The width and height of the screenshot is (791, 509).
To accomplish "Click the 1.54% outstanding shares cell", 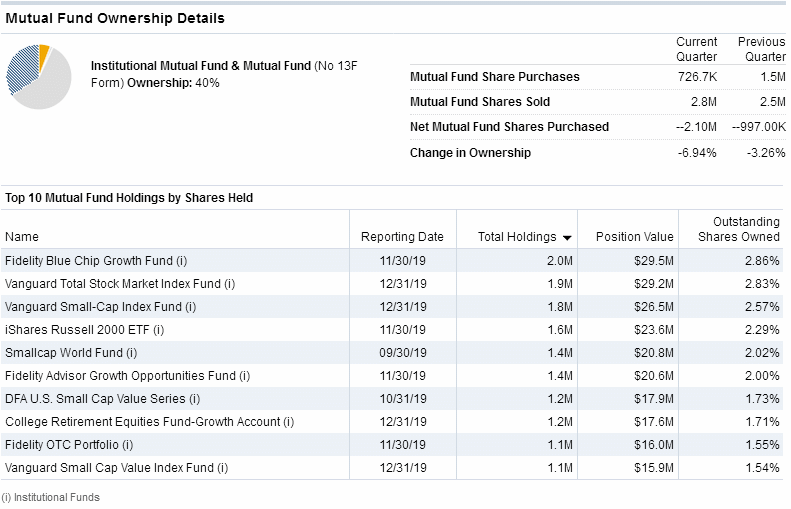I will [x=762, y=468].
